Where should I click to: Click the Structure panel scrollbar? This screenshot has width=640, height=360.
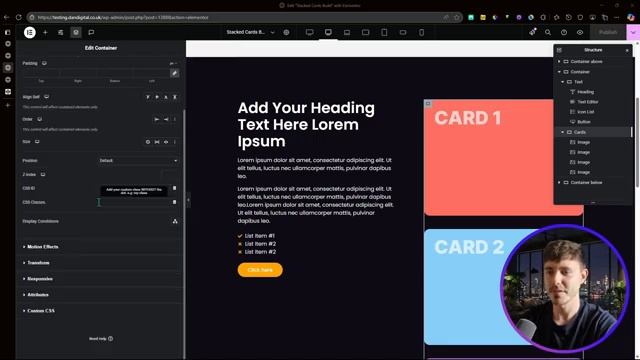[x=631, y=132]
